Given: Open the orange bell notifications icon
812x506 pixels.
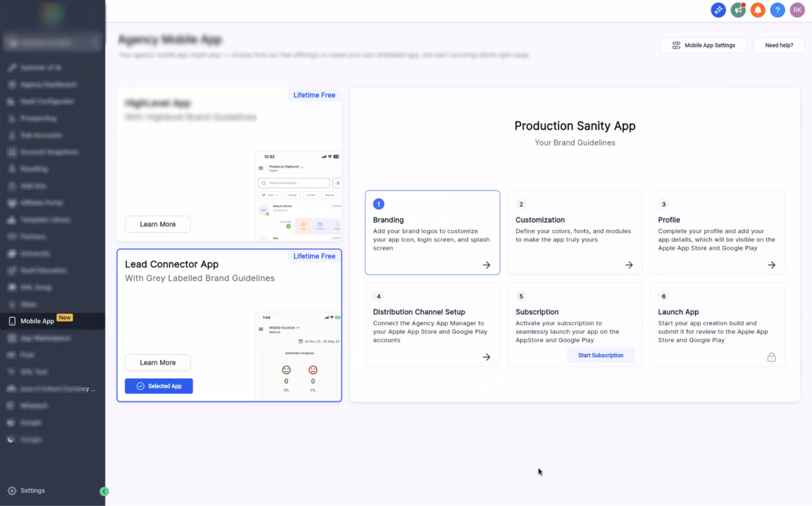Looking at the screenshot, I should coord(758,10).
